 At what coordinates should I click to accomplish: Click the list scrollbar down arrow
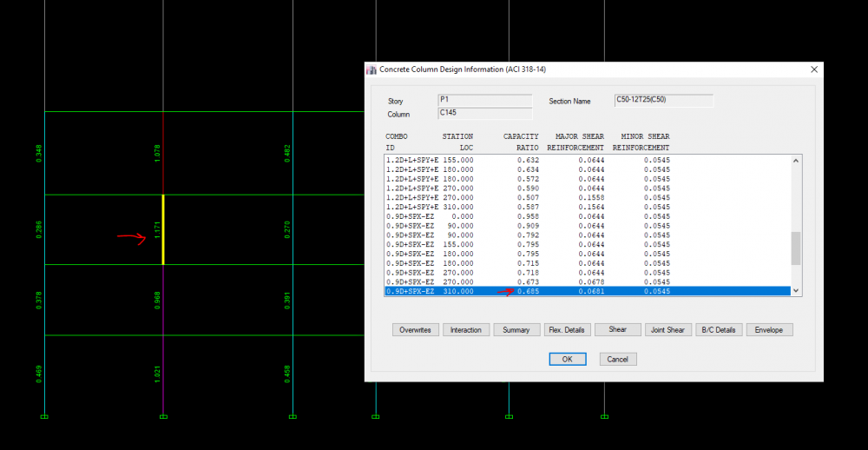click(796, 290)
